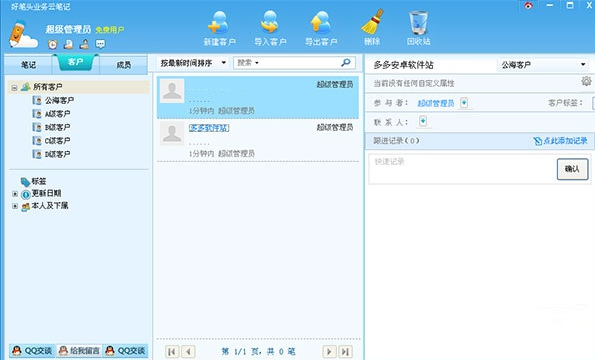Click the 免费用户 free user label
595x360 pixels.
pyautogui.click(x=110, y=30)
